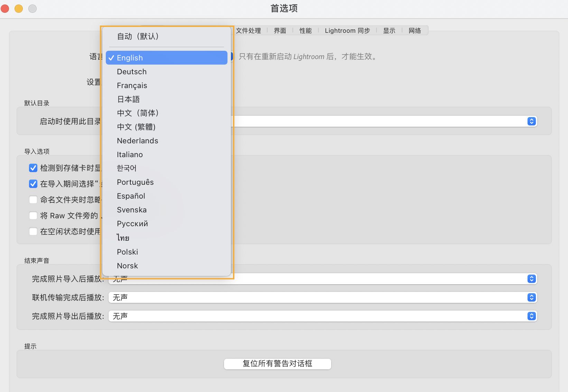Enable 命名文件夹时忽略 checkbox
Viewport: 568px width, 392px height.
33,200
